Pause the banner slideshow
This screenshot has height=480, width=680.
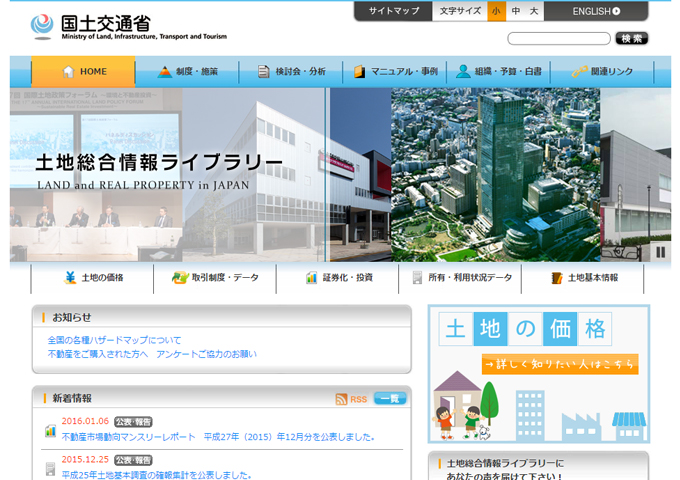point(660,252)
